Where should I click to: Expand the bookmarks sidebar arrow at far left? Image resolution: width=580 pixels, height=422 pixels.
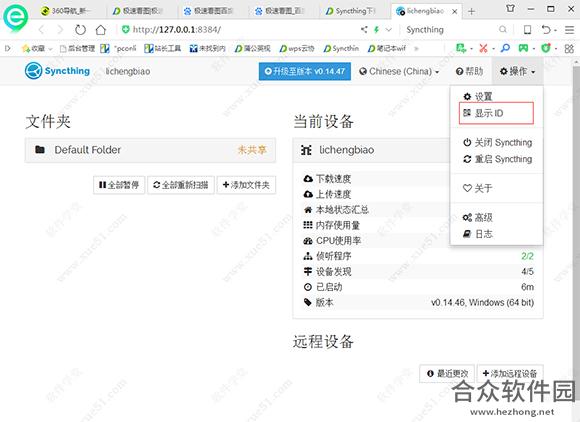pyautogui.click(x=7, y=48)
